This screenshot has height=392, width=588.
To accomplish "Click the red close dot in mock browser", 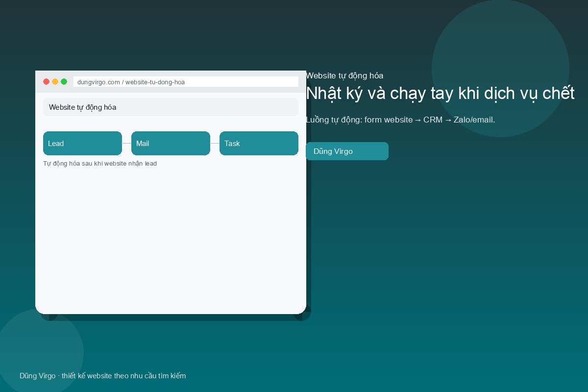I will (x=47, y=82).
